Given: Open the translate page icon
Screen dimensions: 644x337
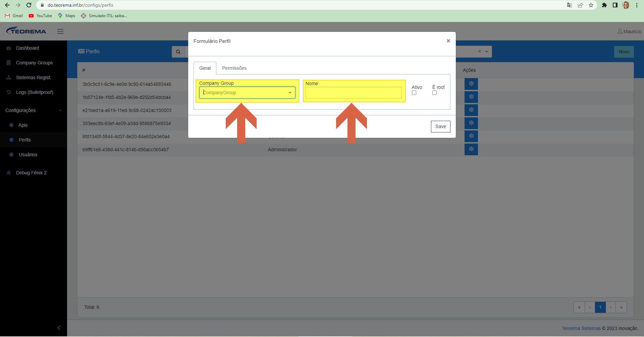Looking at the screenshot, I should 570,5.
